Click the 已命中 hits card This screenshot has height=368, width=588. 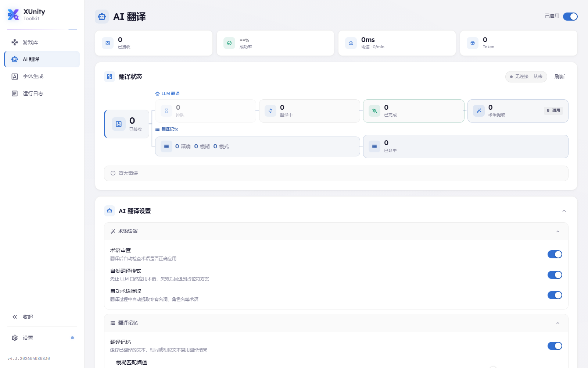click(466, 146)
